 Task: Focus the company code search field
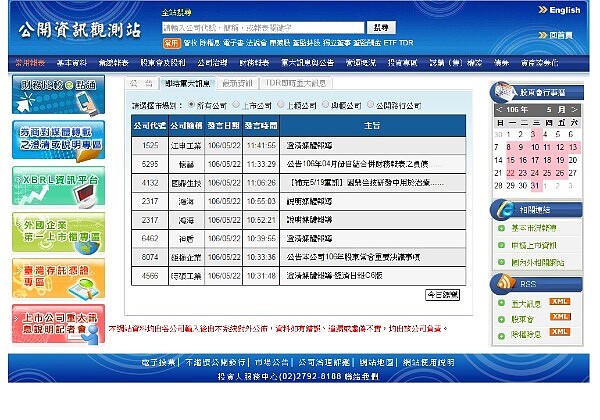click(263, 28)
